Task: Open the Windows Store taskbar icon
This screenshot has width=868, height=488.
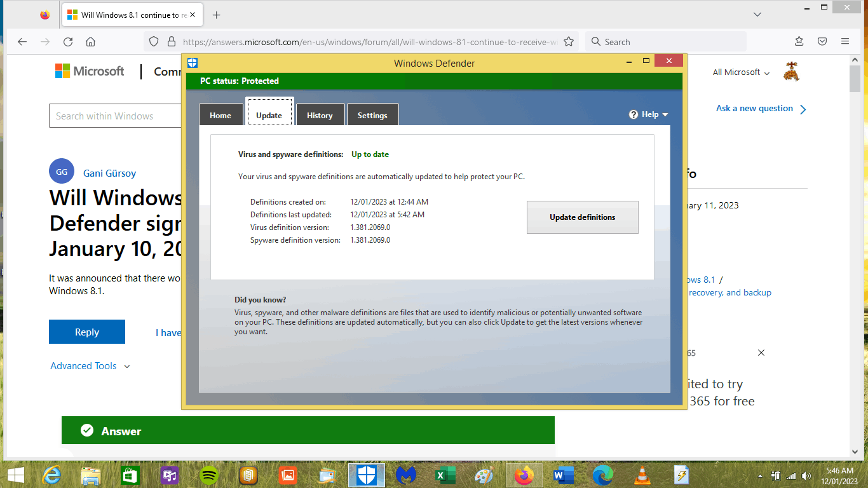Action: click(130, 475)
